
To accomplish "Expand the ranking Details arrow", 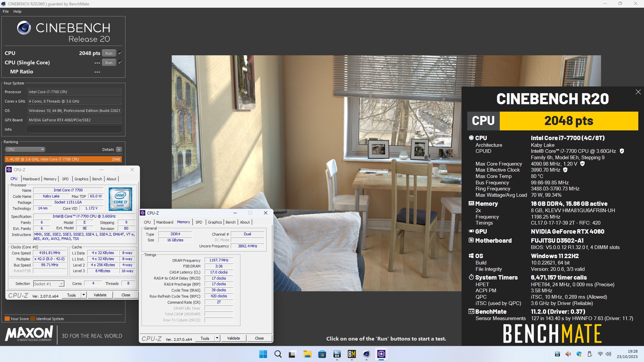I will point(119,149).
